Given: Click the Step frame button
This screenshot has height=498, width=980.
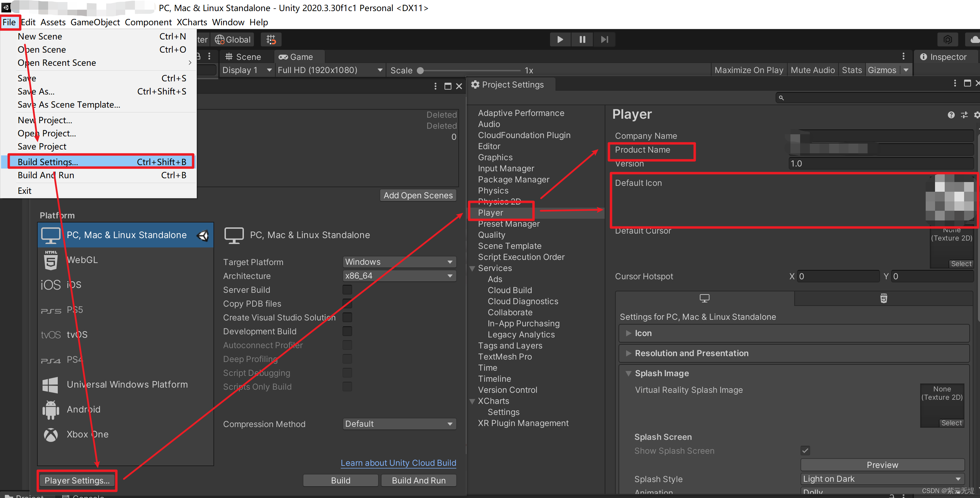Looking at the screenshot, I should 605,39.
